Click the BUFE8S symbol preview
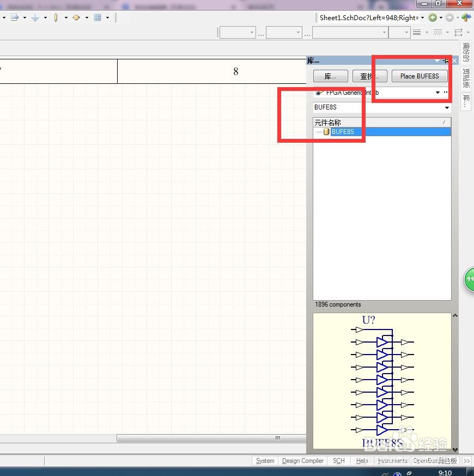 382,381
